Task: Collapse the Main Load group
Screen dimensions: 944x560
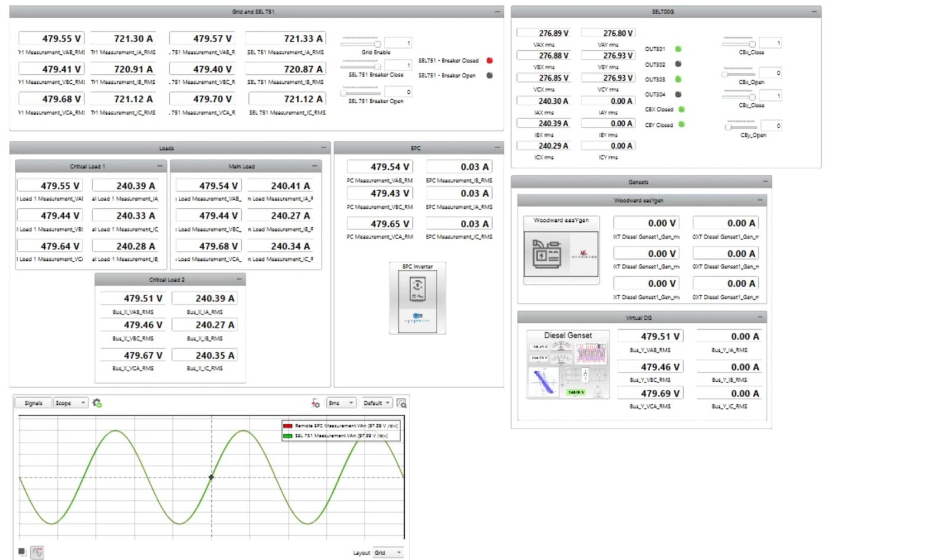Action: tap(314, 166)
